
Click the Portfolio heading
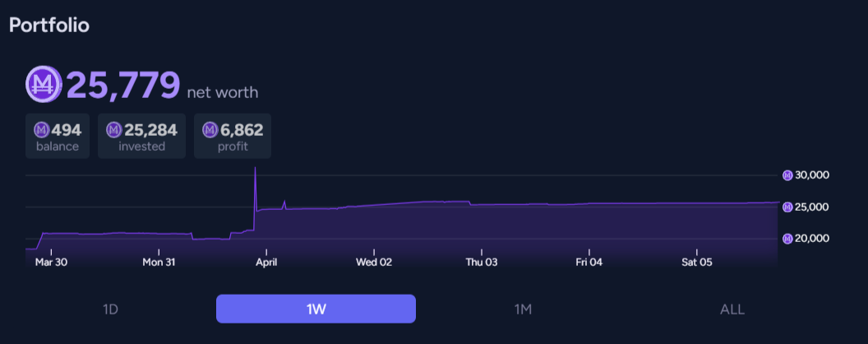click(49, 25)
